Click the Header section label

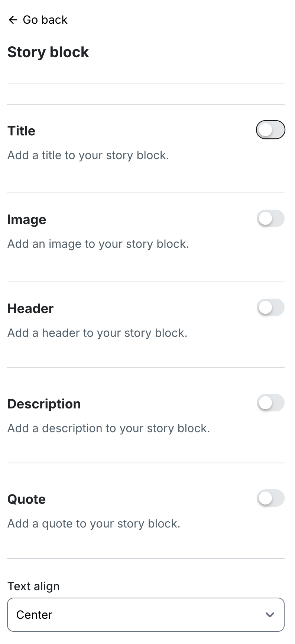(x=30, y=309)
